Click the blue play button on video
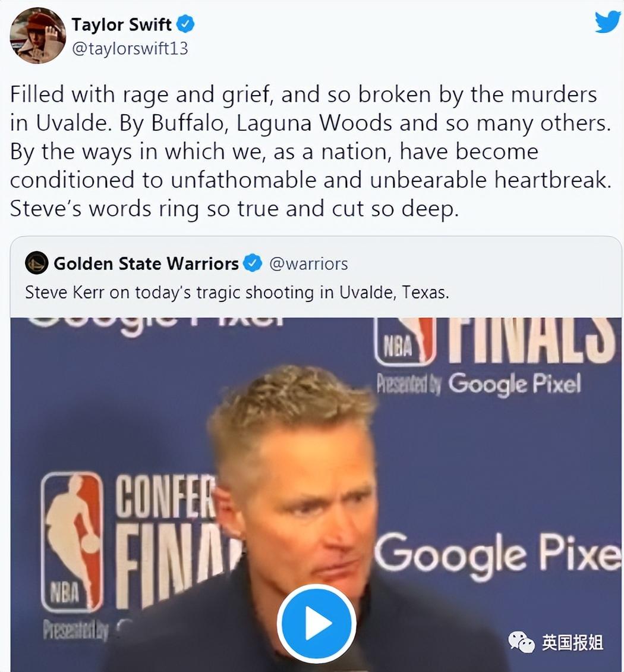The width and height of the screenshot is (624, 672). (x=317, y=623)
